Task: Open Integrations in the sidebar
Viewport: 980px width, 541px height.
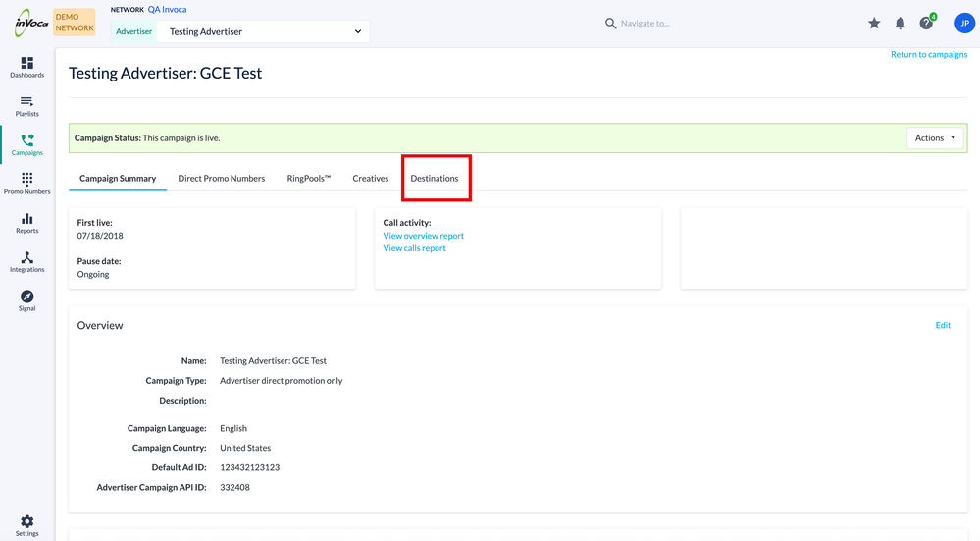Action: pyautogui.click(x=26, y=261)
